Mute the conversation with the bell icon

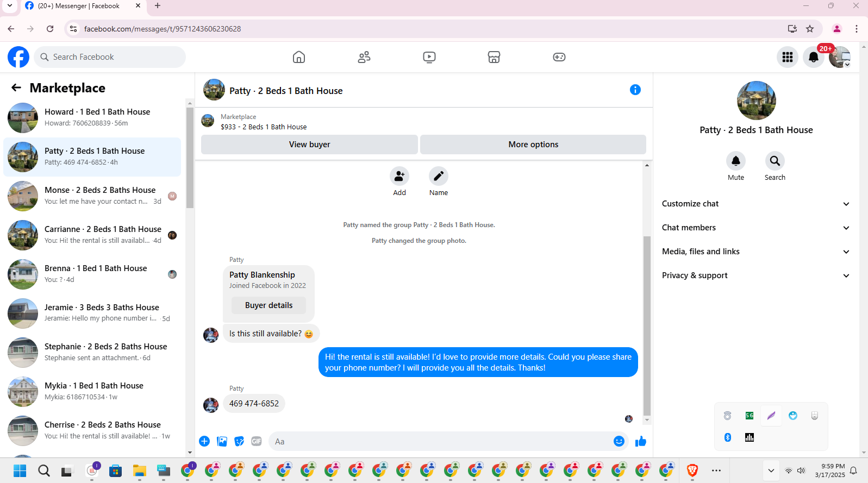click(736, 161)
